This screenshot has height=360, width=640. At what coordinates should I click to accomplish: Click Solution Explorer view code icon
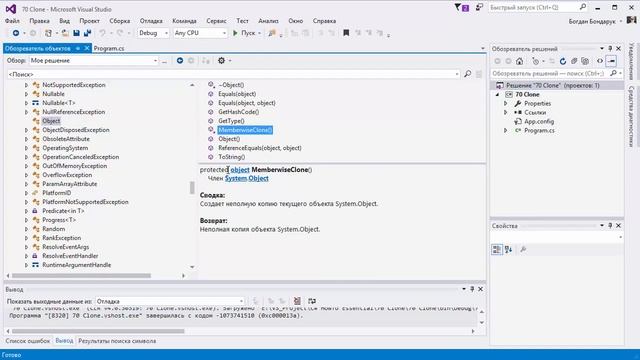point(600,61)
